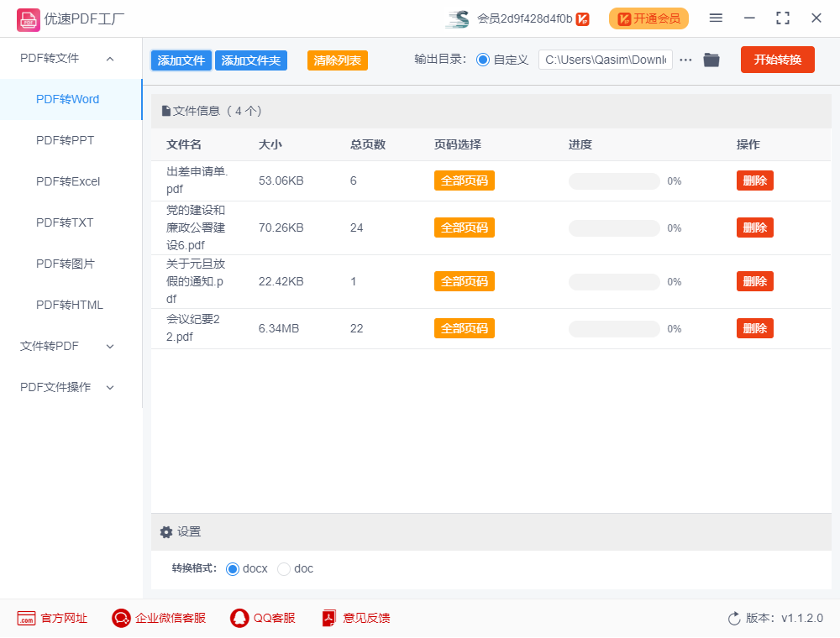Screen dimensions: 840x638
Task: Click the 企业微信客服 WeChat support icon
Action: 120,618
